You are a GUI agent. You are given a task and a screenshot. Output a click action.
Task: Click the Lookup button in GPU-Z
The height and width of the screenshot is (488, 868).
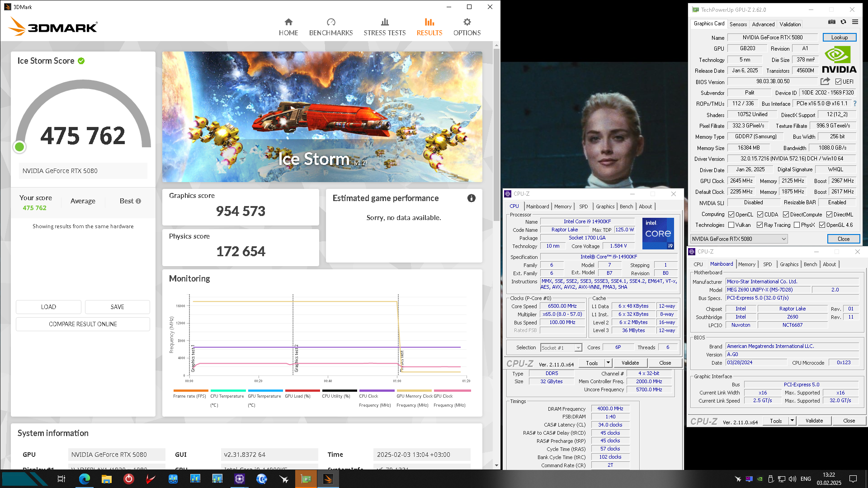click(839, 38)
